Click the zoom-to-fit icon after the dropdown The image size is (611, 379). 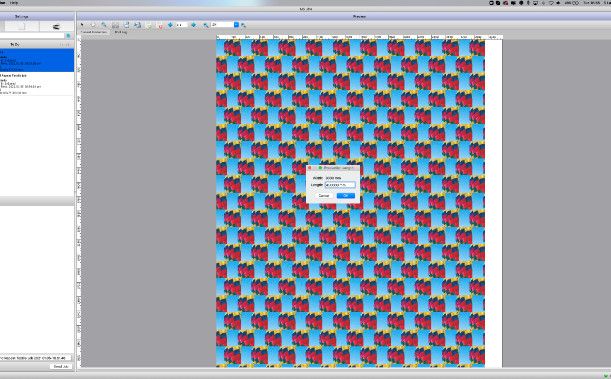pyautogui.click(x=244, y=25)
